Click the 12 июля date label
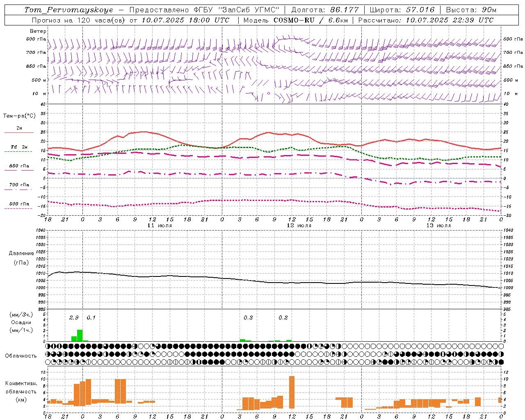525x420 pixels. 299,225
